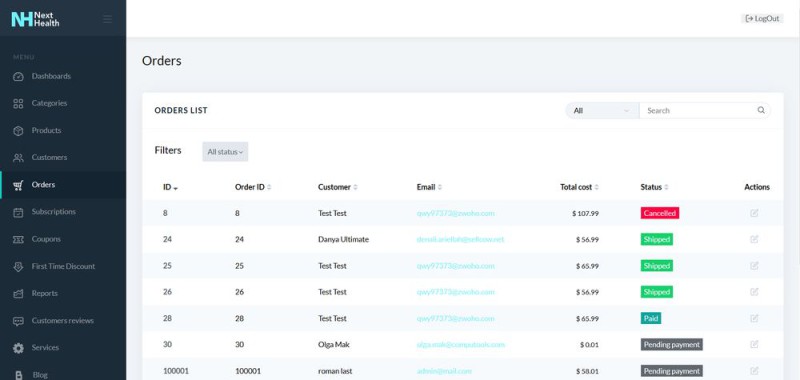The height and width of the screenshot is (380, 800).
Task: Click the Orders cart icon
Action: pyautogui.click(x=18, y=185)
